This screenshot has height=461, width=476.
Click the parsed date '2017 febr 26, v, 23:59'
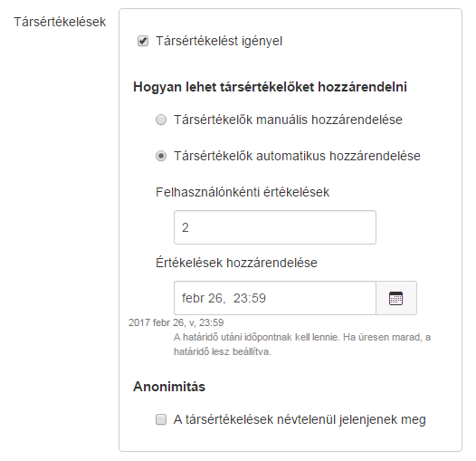(176, 322)
